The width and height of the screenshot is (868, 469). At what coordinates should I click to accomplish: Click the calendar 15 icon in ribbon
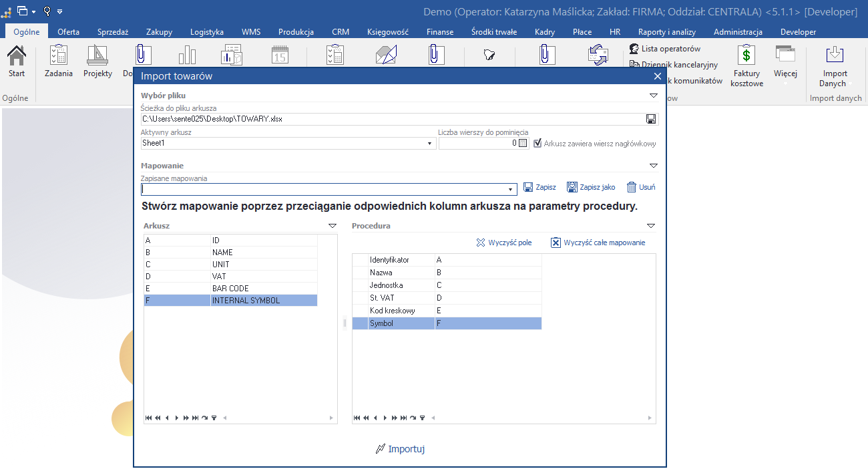(280, 55)
